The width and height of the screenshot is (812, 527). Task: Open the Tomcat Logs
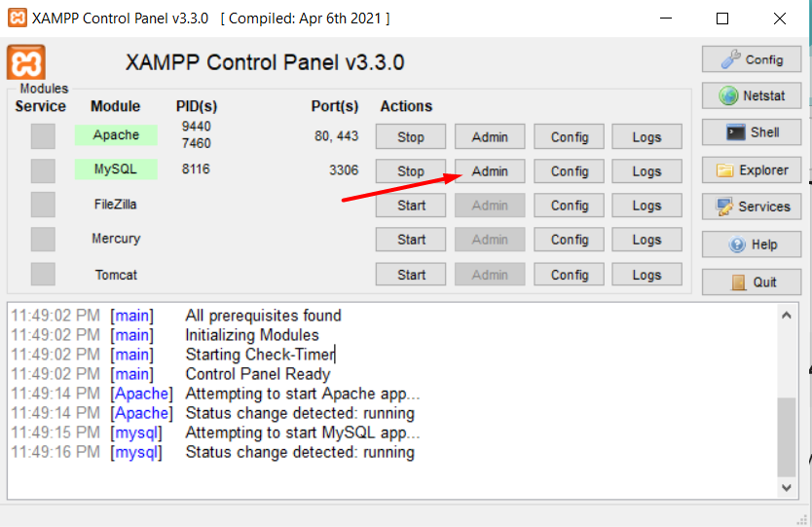646,275
